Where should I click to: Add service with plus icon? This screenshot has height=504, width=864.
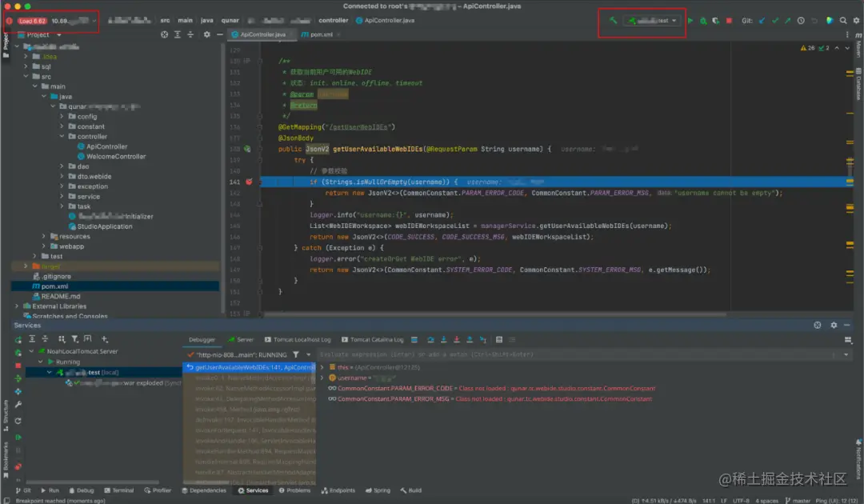(x=105, y=339)
